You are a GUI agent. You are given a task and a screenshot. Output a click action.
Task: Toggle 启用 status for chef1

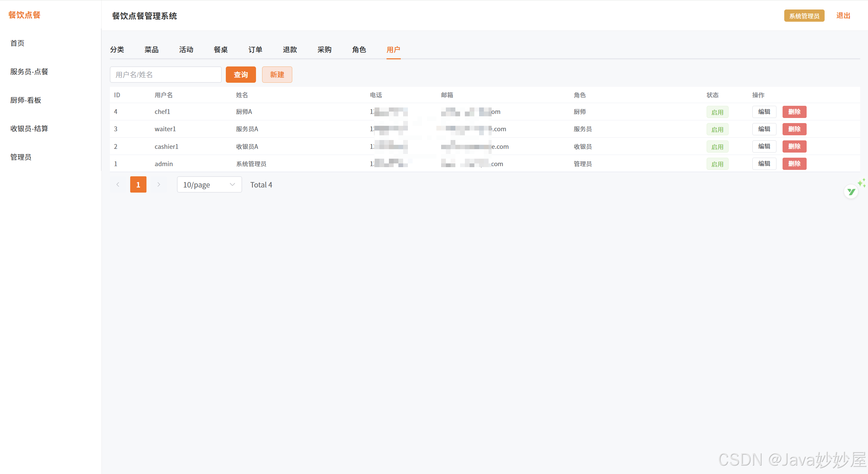tap(717, 112)
